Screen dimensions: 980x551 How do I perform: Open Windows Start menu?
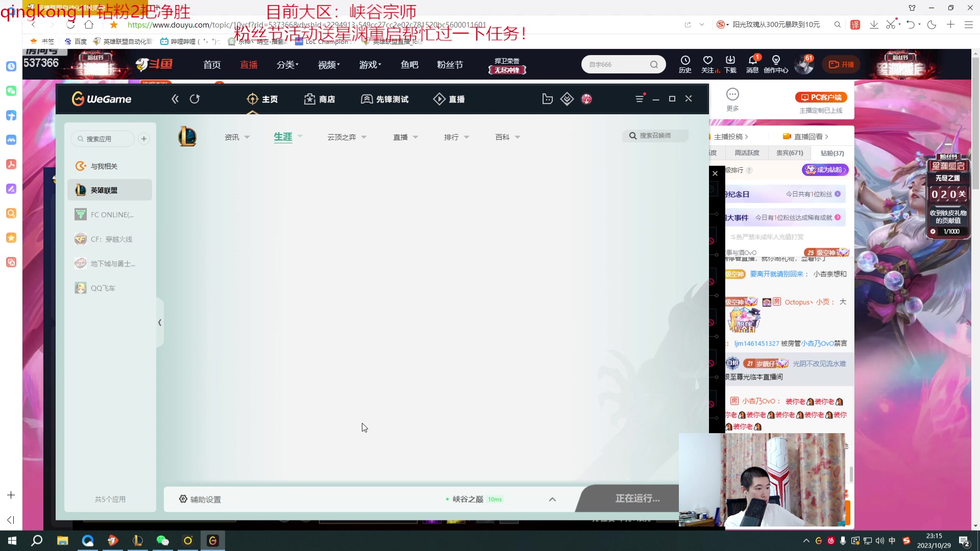(x=12, y=541)
